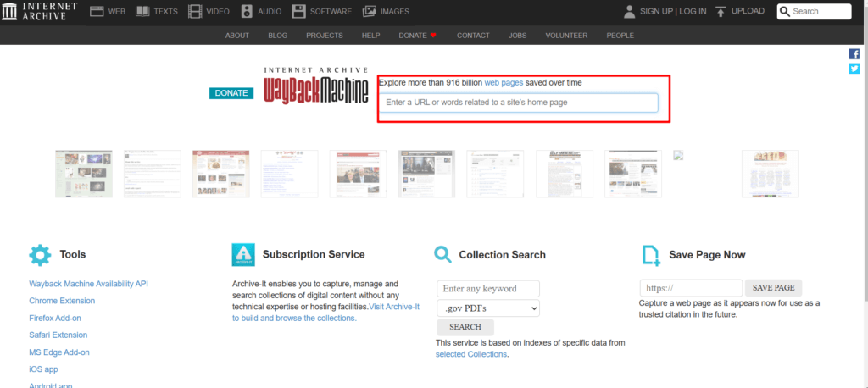Click the magnifier icon in top search

784,12
